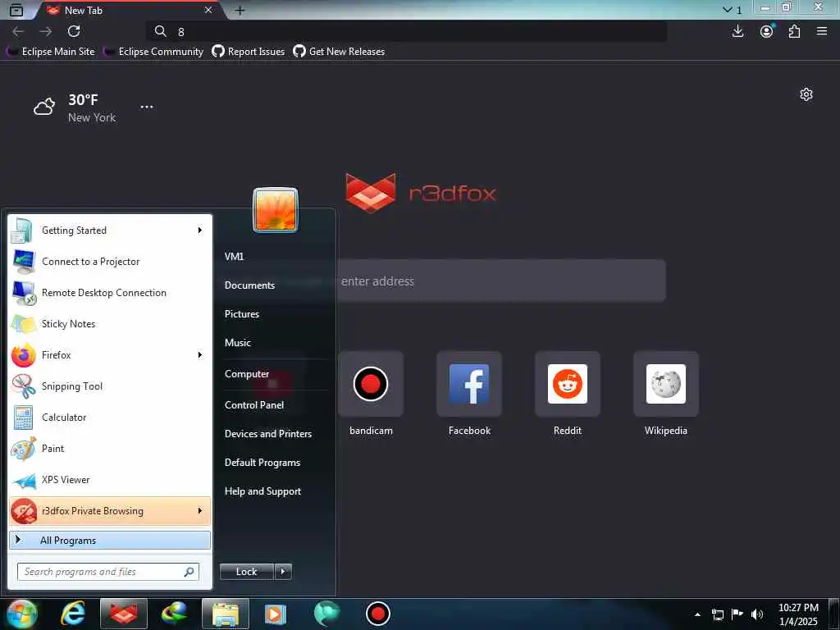Click the Bandicam record icon in taskbar
This screenshot has width=840, height=630.
377,614
